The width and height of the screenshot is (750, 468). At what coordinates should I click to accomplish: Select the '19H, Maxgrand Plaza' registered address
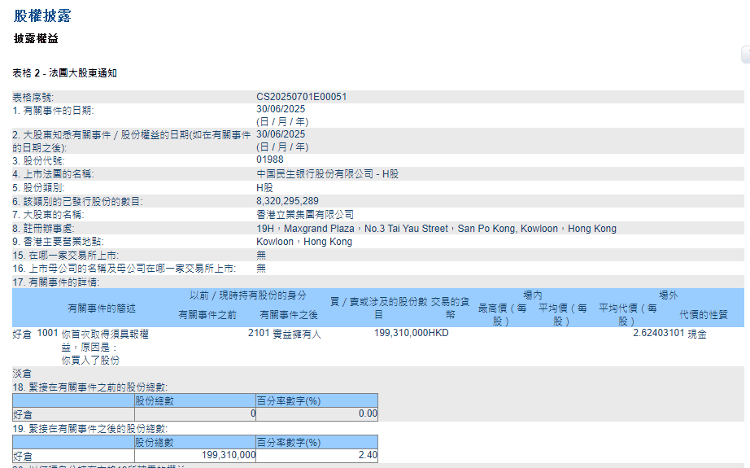[436, 229]
